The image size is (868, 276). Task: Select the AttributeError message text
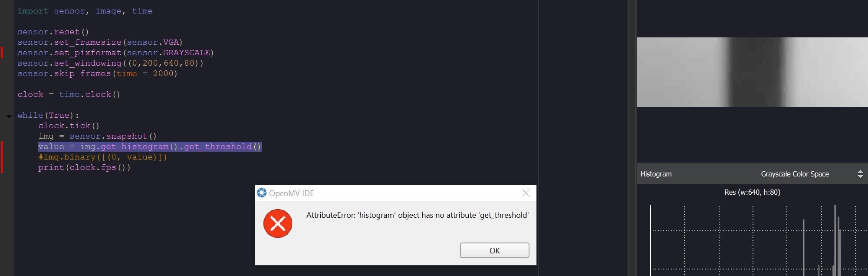tap(418, 215)
